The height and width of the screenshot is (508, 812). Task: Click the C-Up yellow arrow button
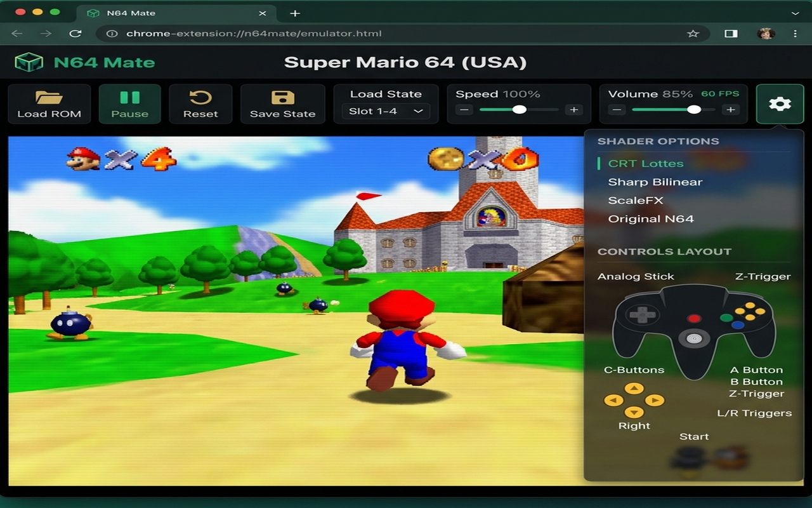coord(634,388)
